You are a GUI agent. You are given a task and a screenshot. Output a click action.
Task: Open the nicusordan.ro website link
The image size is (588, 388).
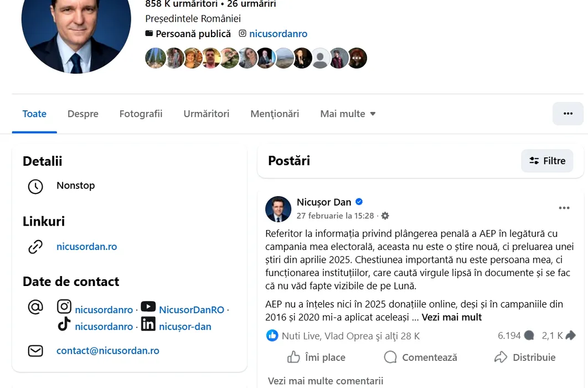point(86,247)
